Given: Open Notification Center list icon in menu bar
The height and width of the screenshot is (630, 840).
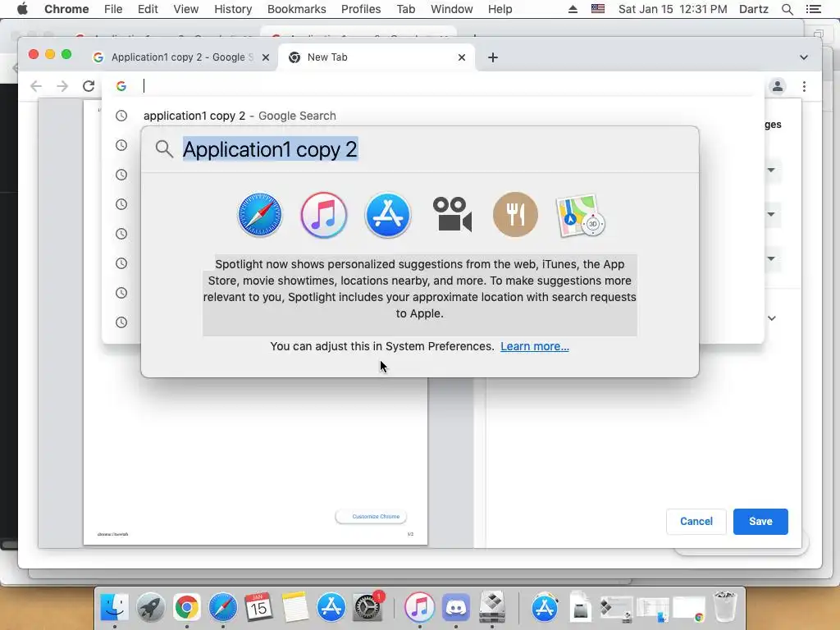Looking at the screenshot, I should click(813, 9).
